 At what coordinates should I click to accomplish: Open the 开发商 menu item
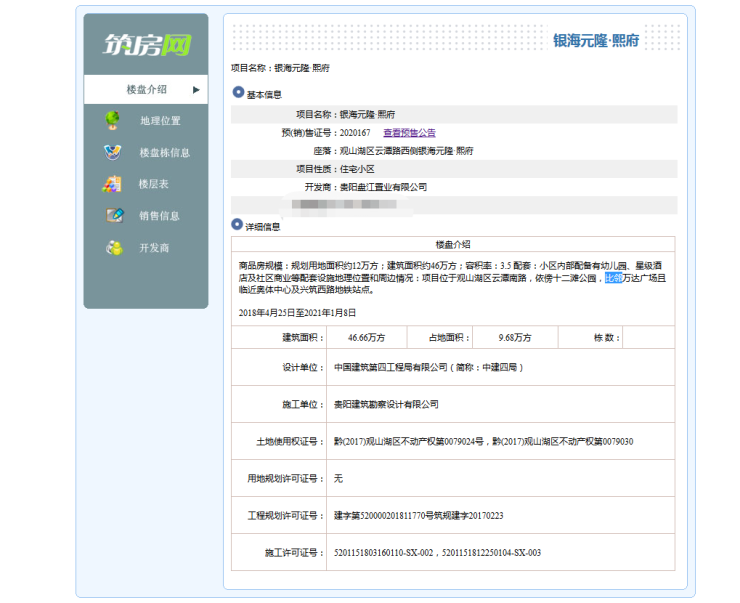tap(154, 248)
